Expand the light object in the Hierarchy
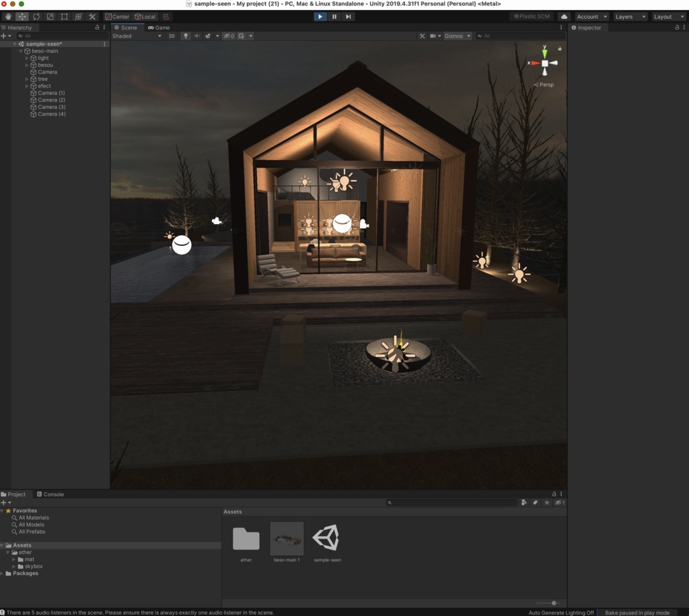This screenshot has width=689, height=616. [x=27, y=58]
